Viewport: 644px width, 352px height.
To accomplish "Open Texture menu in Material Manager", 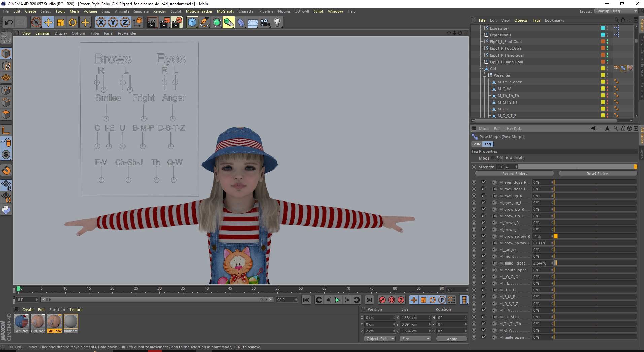I will click(76, 310).
